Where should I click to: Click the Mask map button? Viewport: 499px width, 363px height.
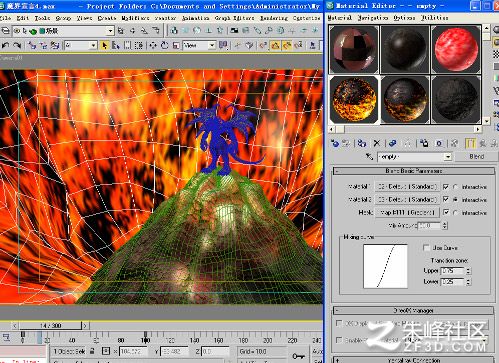click(x=408, y=212)
